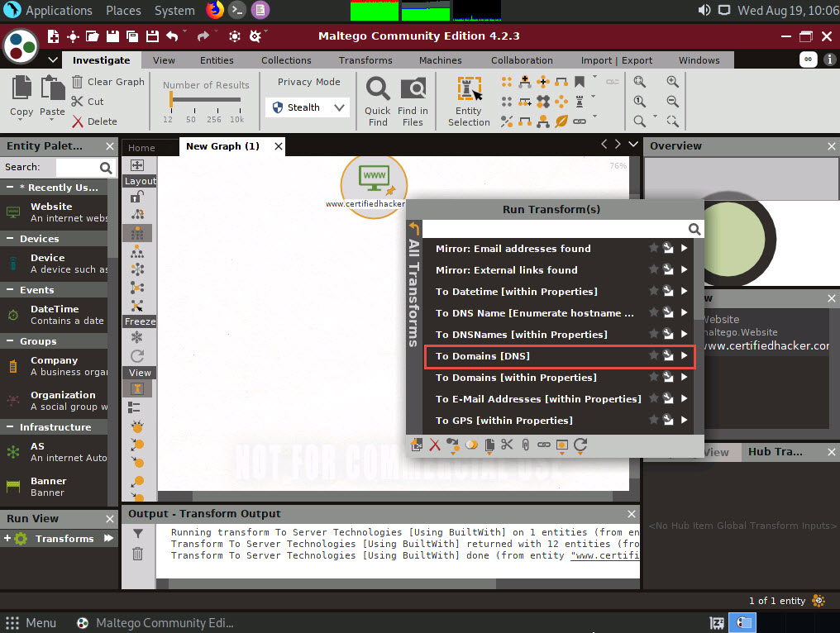
Task: Click the Run Transform(s) search field
Action: (x=555, y=229)
